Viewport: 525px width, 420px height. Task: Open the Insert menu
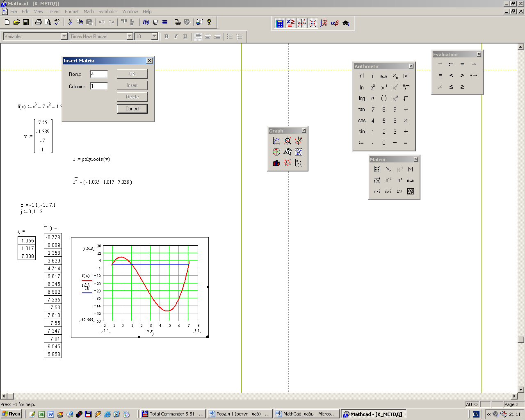coord(54,11)
